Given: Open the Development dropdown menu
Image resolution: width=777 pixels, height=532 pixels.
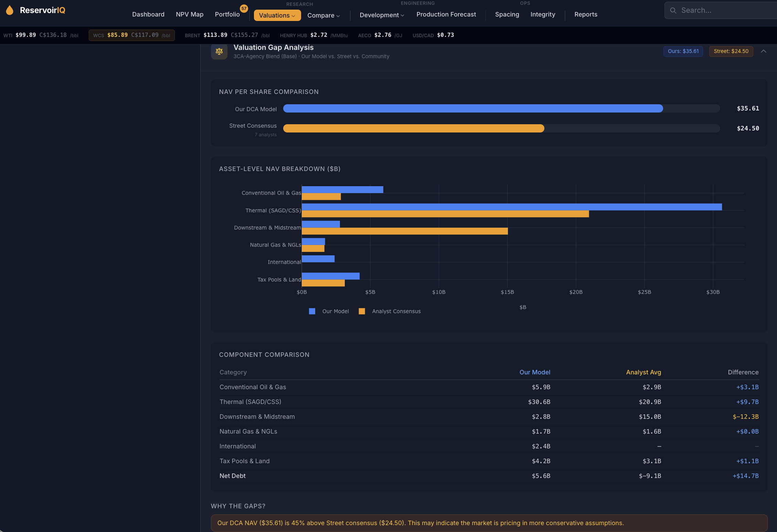Looking at the screenshot, I should pos(382,15).
